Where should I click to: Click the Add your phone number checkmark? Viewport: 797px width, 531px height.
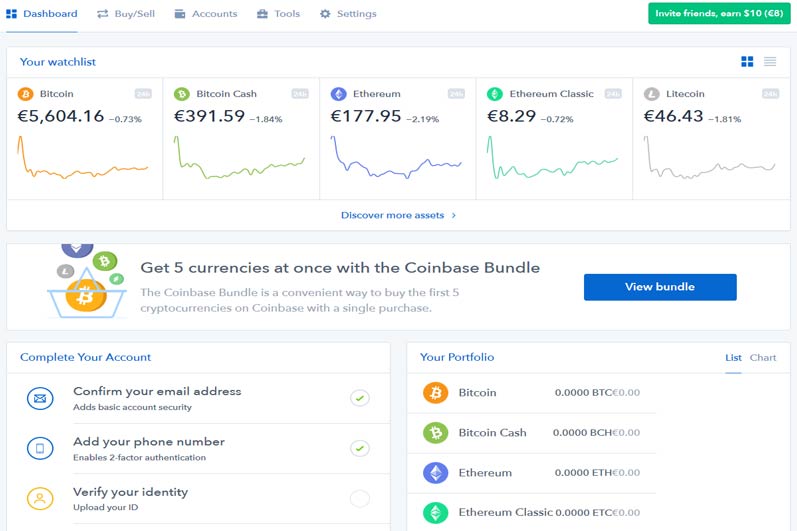(360, 448)
